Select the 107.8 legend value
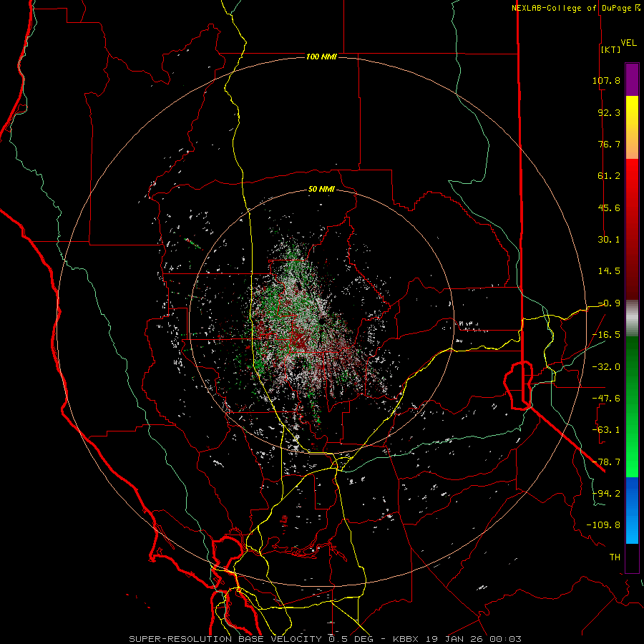The image size is (644, 644). coord(606,80)
